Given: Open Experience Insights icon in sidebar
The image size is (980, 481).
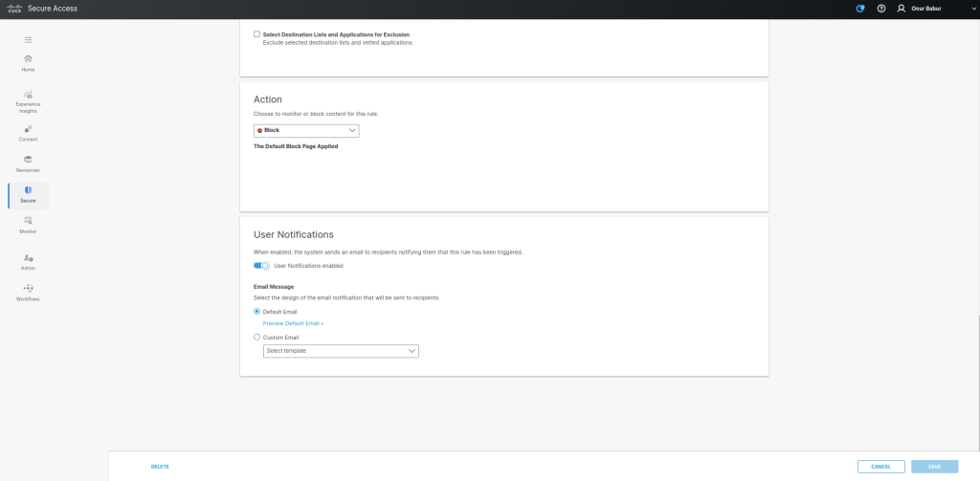Looking at the screenshot, I should click(28, 96).
